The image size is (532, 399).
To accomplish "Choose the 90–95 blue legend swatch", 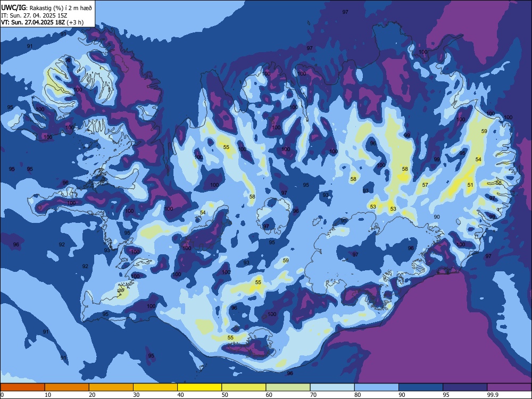I will tap(421, 387).
